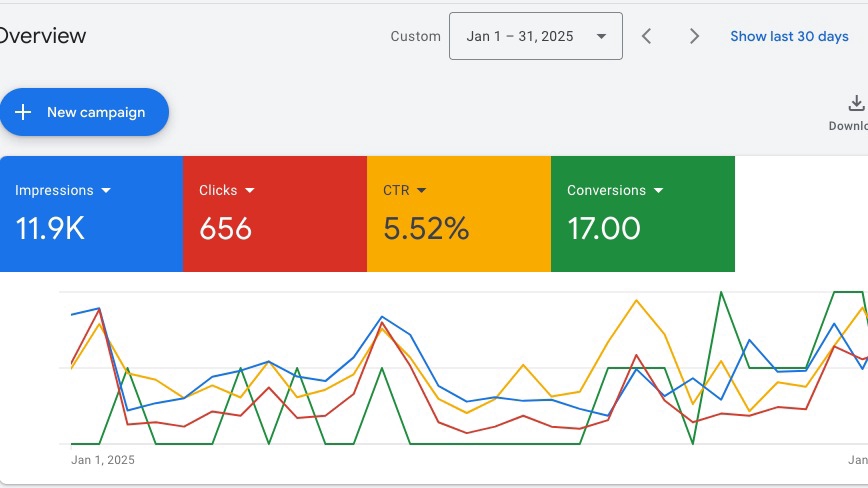Go to the previous date range
Viewport: 868px width, 488px height.
click(647, 36)
